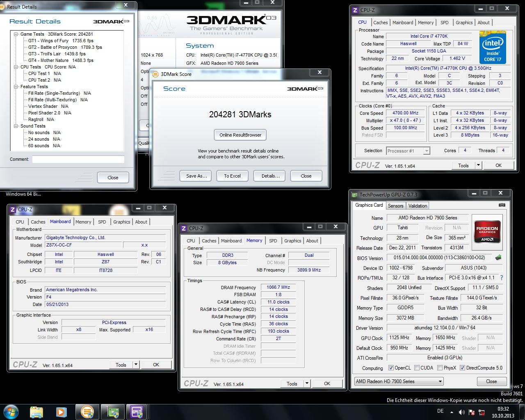This screenshot has width=525, height=420.
Task: Switch to the orange 3DMark taskbar icon
Action: 87,411
